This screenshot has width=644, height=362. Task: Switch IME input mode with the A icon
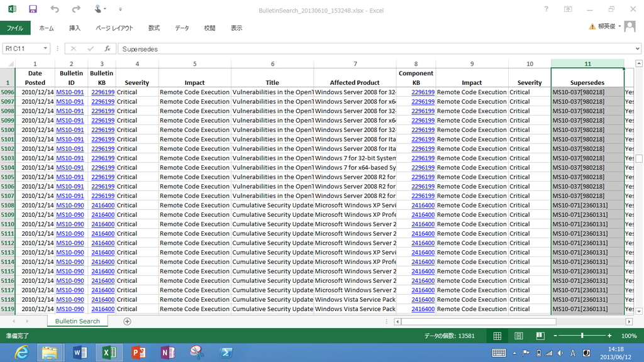(572, 353)
